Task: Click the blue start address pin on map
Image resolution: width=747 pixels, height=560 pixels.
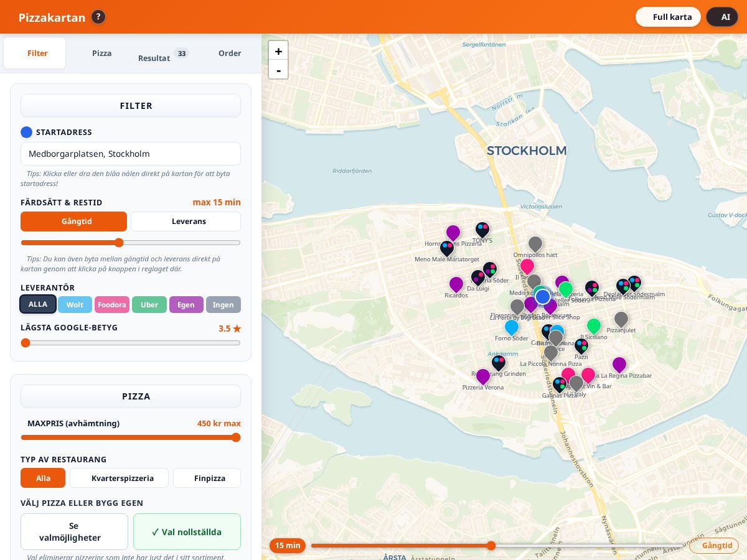Action: 543,297
